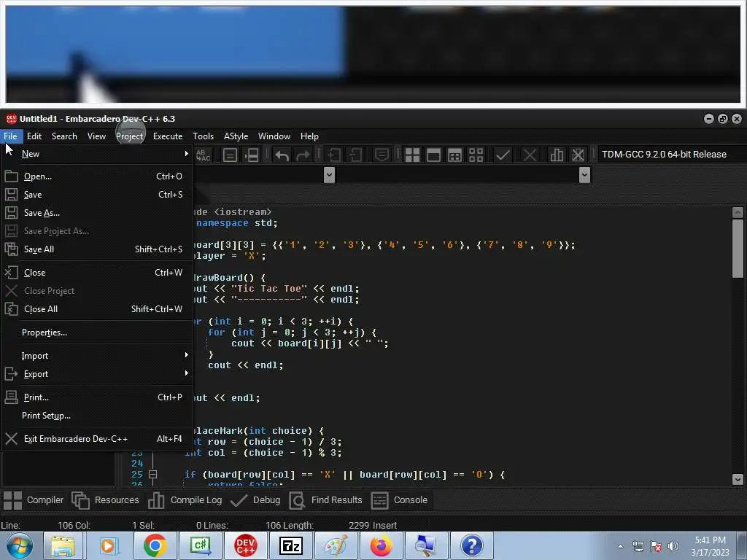
Task: Switch to the Console tab
Action: pos(399,500)
